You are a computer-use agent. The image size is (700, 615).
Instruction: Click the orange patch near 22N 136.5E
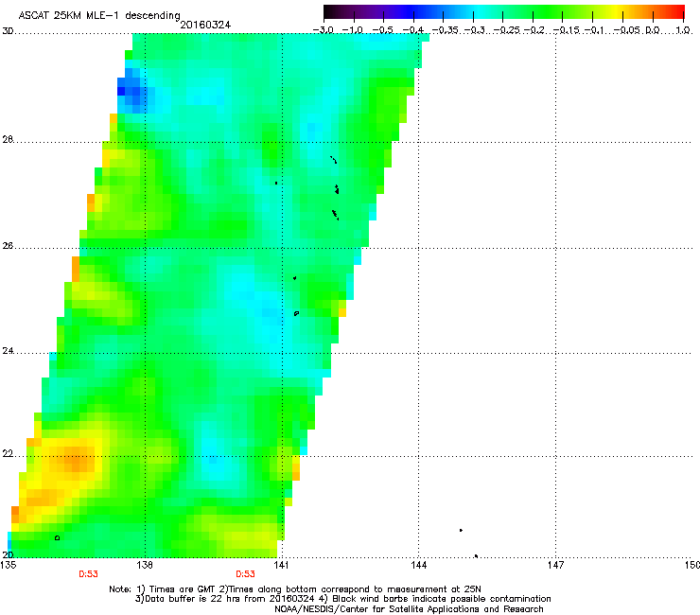tap(76, 460)
